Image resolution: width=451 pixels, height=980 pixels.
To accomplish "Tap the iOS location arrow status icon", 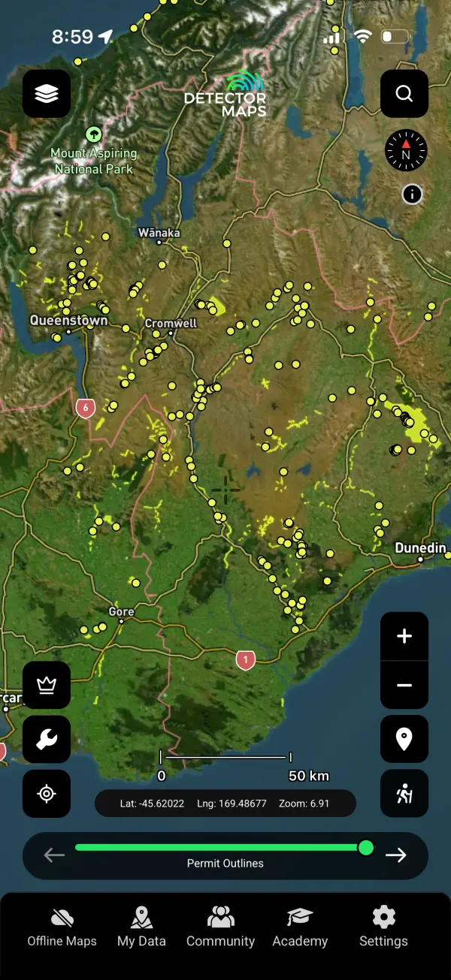I will tap(106, 36).
